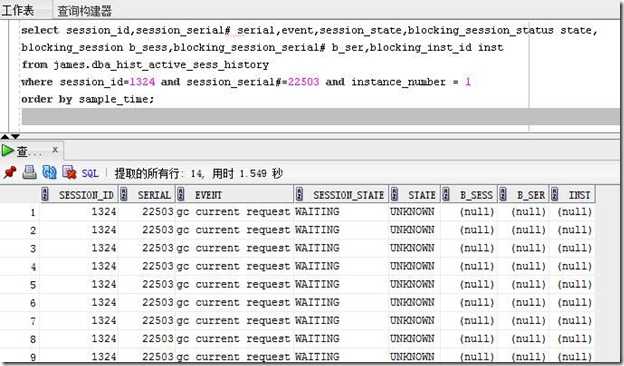The width and height of the screenshot is (624, 366).
Task: Select the B_SER column header
Action: coord(524,195)
